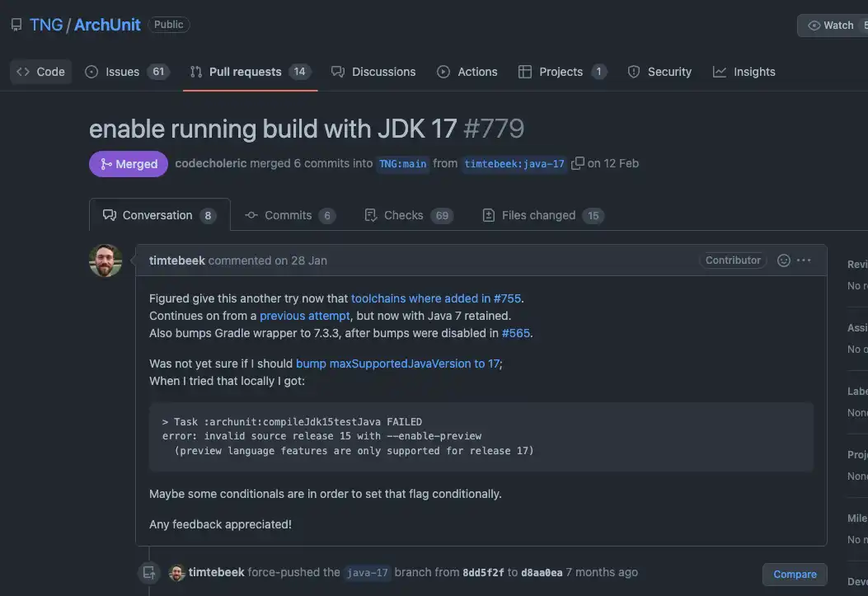Click the pull request title text
The width and height of the screenshot is (868, 596).
[x=273, y=129]
